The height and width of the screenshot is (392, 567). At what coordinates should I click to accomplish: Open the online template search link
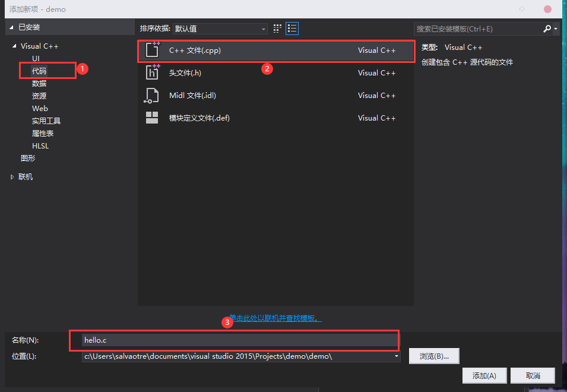275,318
